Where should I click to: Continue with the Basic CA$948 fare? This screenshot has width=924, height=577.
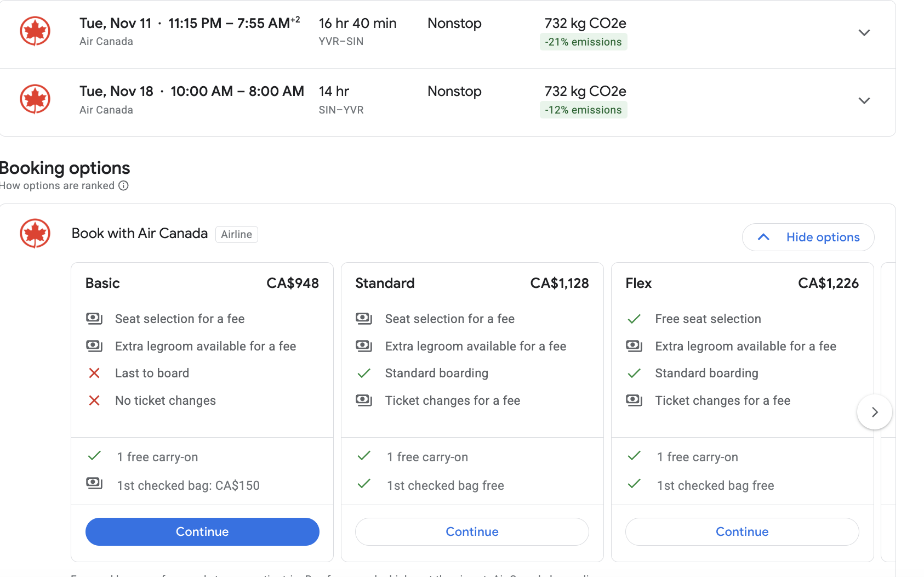click(x=202, y=531)
